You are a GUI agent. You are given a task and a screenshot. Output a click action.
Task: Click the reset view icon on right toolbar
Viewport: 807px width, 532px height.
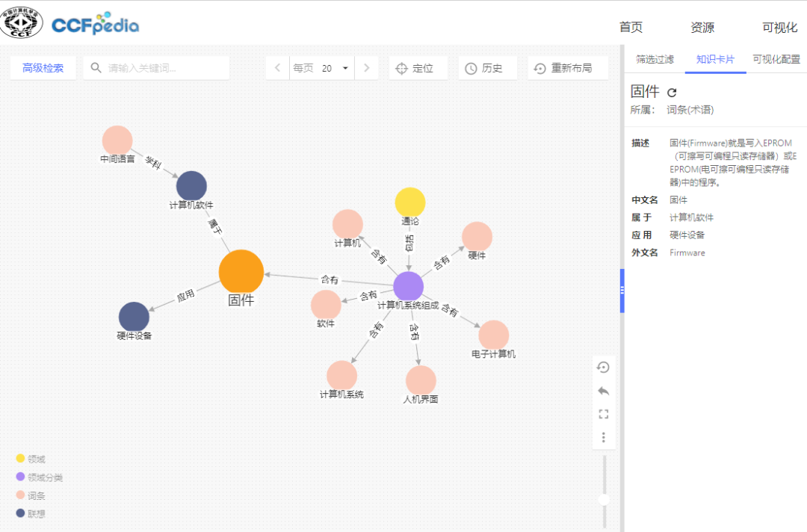pos(603,367)
